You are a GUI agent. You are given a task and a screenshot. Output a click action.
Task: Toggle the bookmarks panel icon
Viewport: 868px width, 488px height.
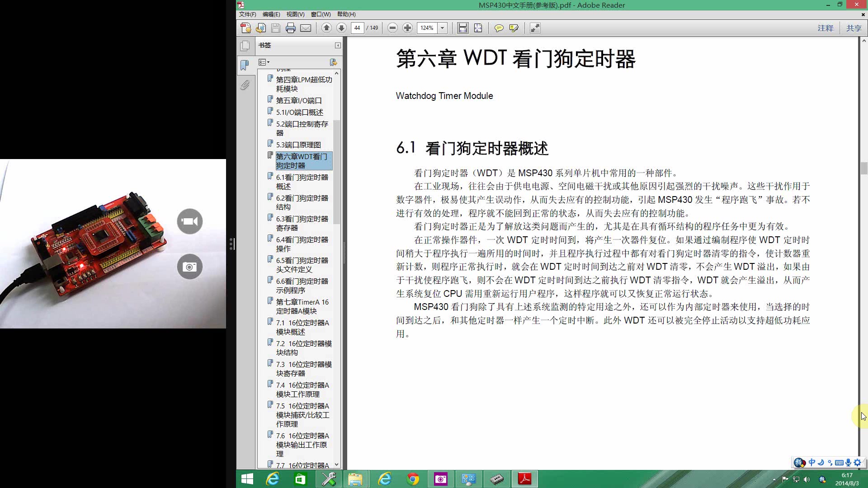[245, 65]
